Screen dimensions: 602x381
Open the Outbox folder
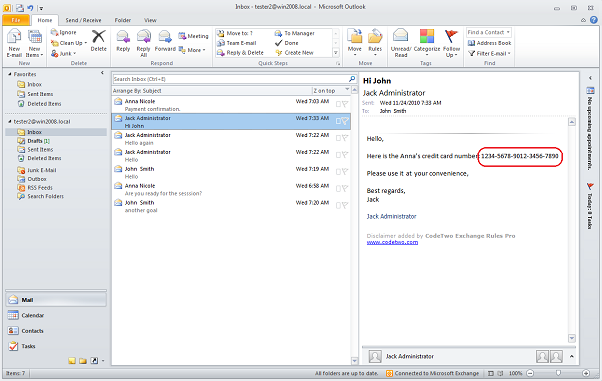(x=32, y=179)
